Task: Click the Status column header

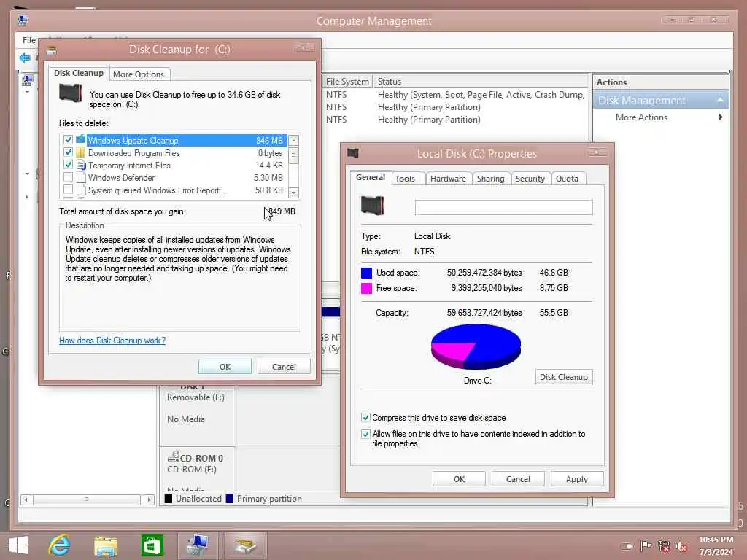Action: coord(481,82)
